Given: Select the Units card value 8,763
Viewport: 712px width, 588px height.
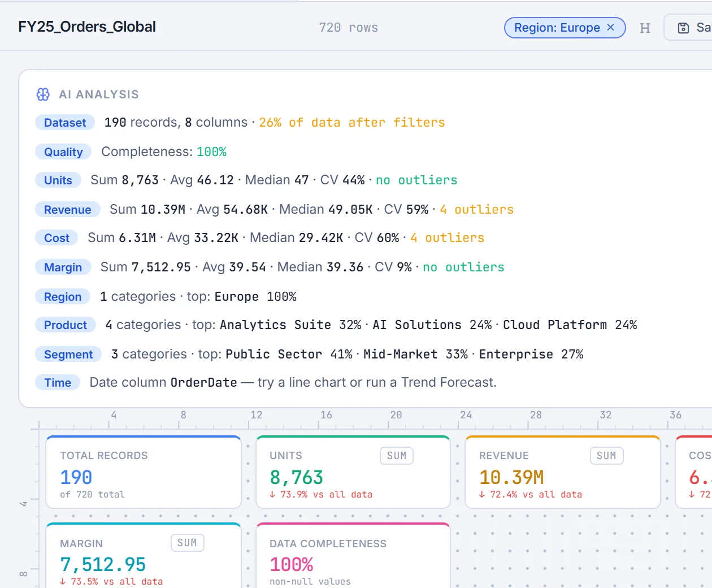Looking at the screenshot, I should click(296, 478).
